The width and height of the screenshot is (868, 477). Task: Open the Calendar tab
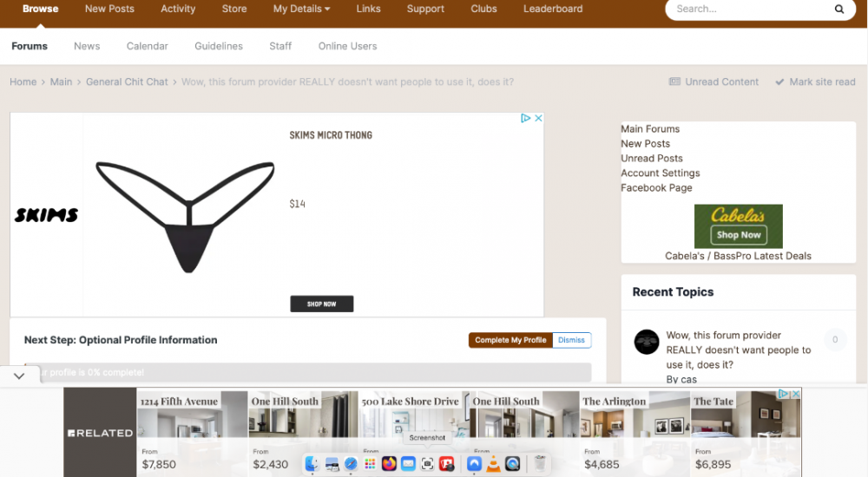148,46
